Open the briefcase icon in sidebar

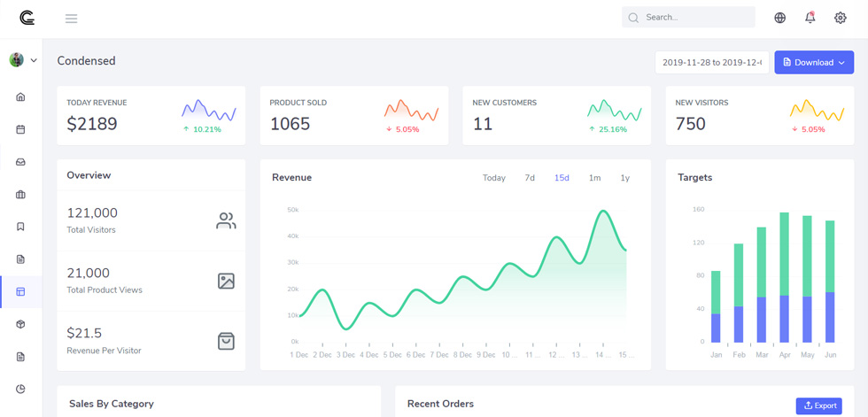(20, 194)
